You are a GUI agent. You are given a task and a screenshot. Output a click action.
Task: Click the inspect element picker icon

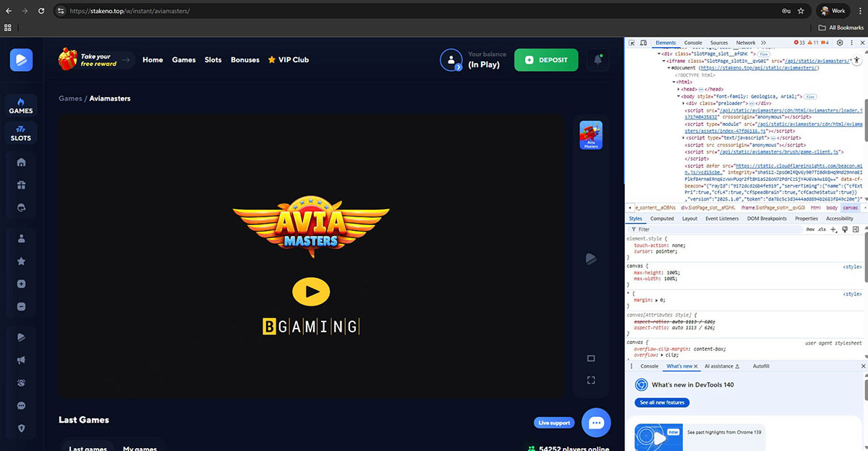click(631, 43)
